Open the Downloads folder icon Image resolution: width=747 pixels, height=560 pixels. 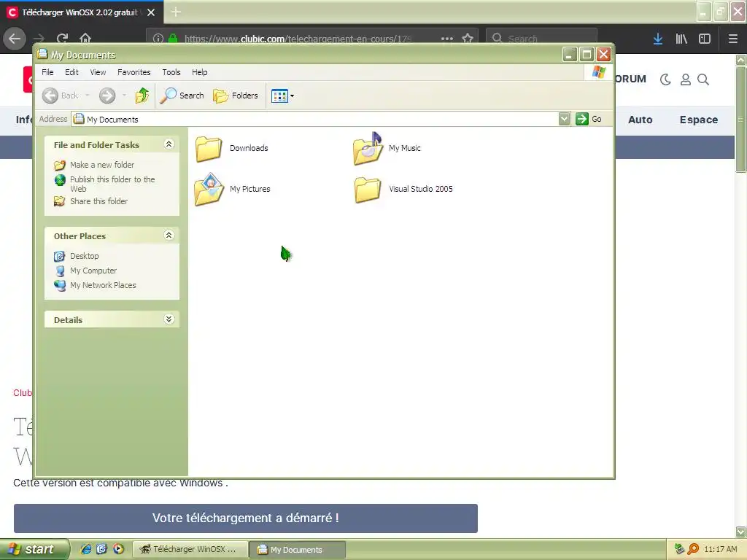[x=209, y=149]
